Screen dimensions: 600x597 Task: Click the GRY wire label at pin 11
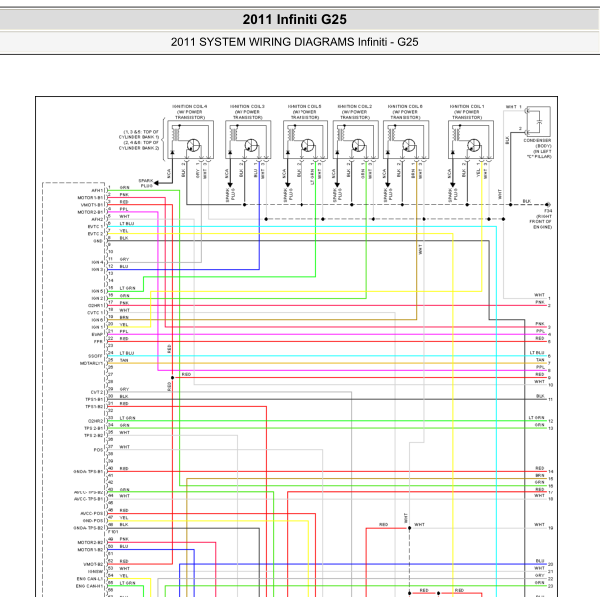pos(124,259)
